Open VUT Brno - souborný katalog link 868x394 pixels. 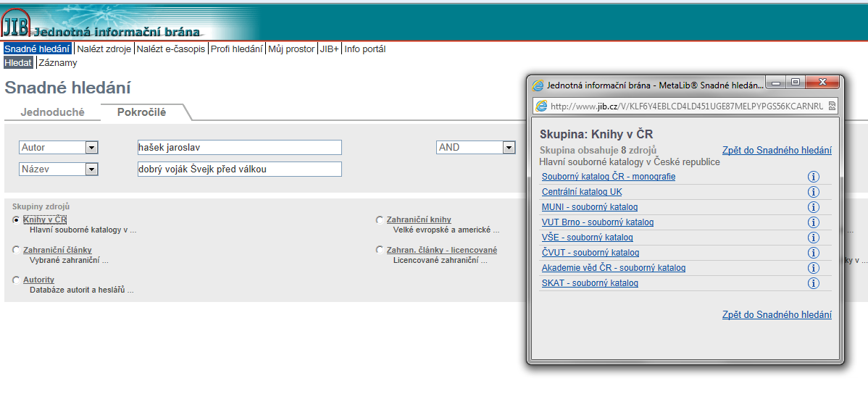[x=598, y=222]
